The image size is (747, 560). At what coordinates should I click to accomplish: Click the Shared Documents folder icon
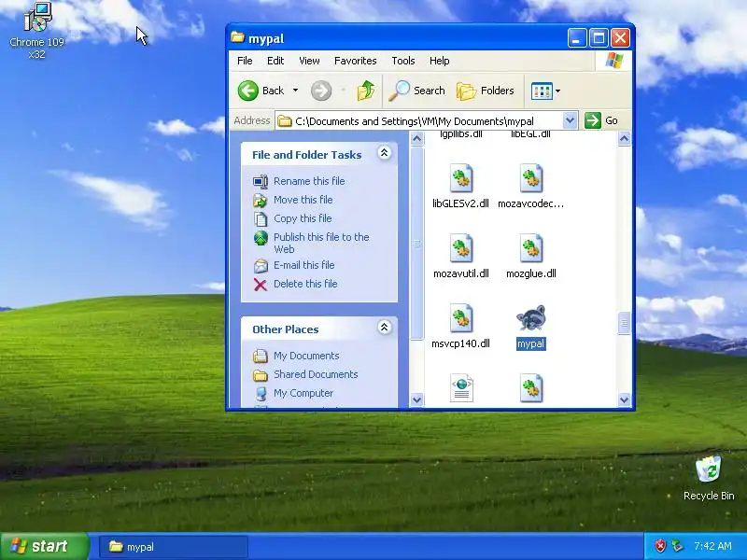click(x=261, y=375)
